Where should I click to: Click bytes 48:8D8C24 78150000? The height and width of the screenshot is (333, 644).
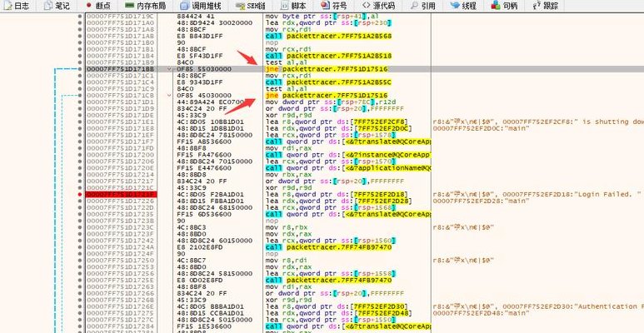(x=214, y=135)
